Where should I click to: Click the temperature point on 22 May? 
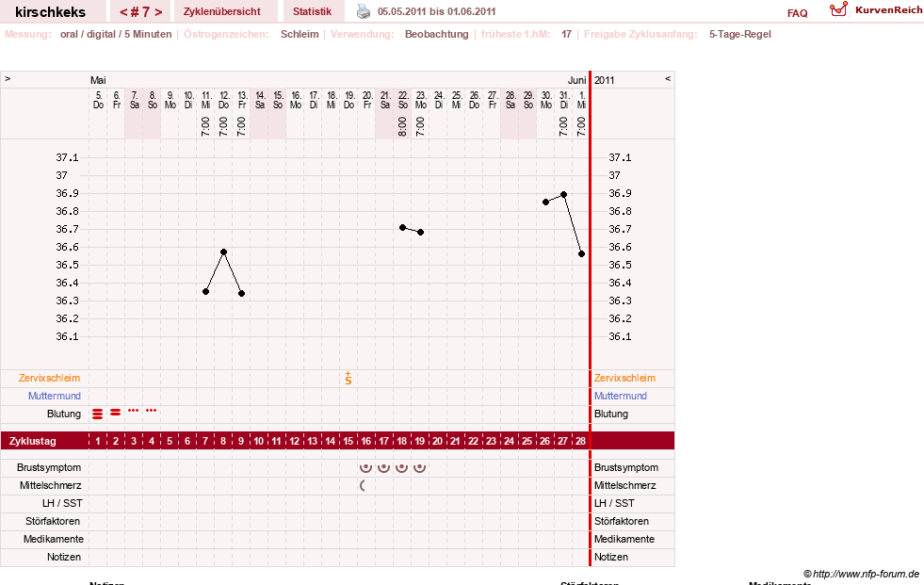402,227
